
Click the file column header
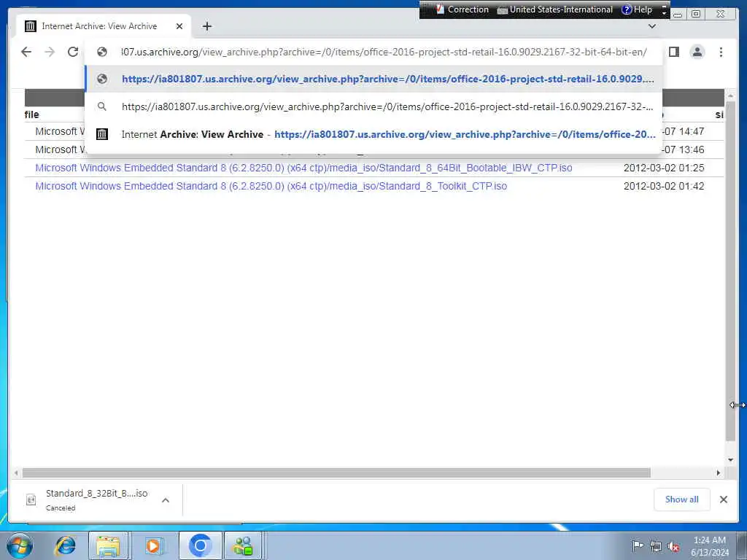click(x=32, y=114)
